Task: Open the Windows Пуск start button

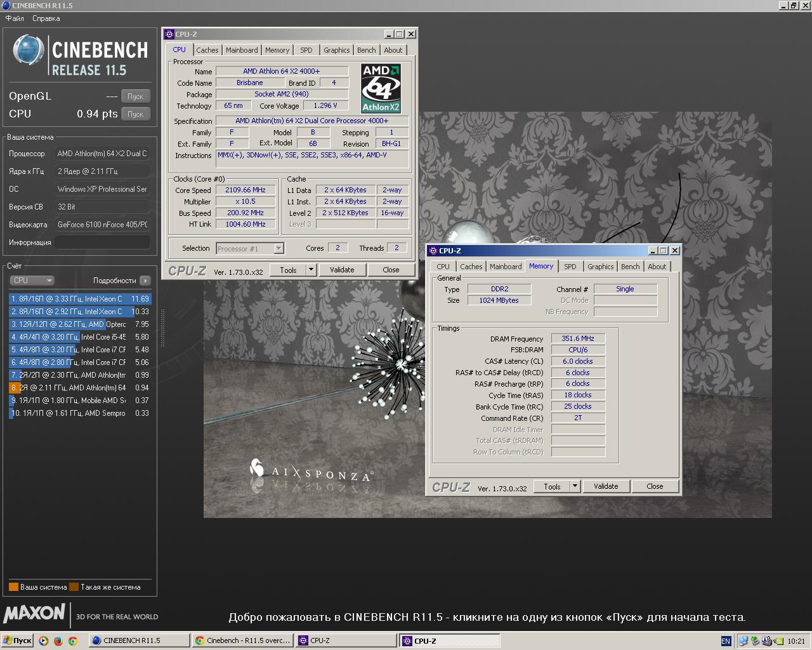Action: [x=18, y=641]
